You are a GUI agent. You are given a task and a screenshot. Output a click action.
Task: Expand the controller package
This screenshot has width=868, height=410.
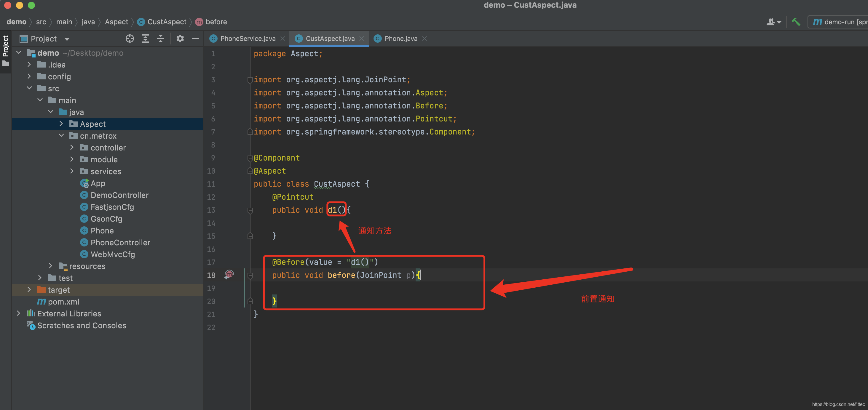[72, 148]
